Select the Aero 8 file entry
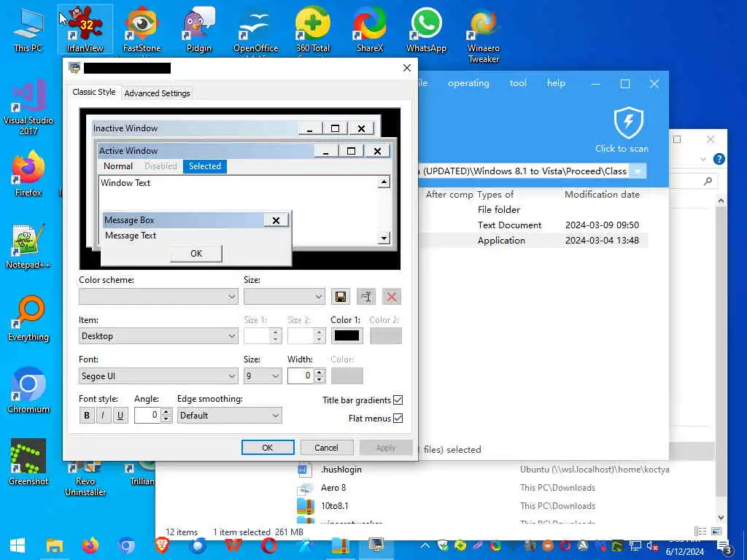 (x=333, y=488)
